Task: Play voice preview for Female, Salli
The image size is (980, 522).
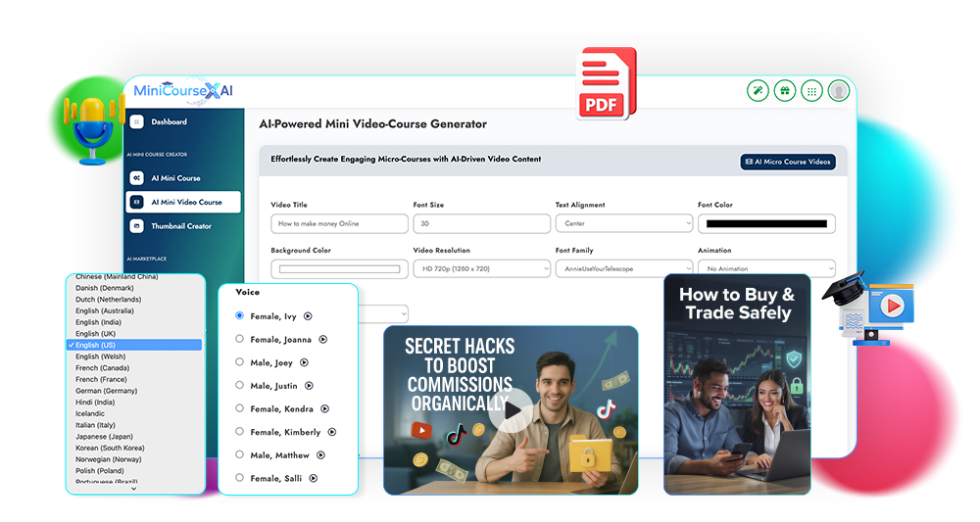Action: [x=314, y=478]
